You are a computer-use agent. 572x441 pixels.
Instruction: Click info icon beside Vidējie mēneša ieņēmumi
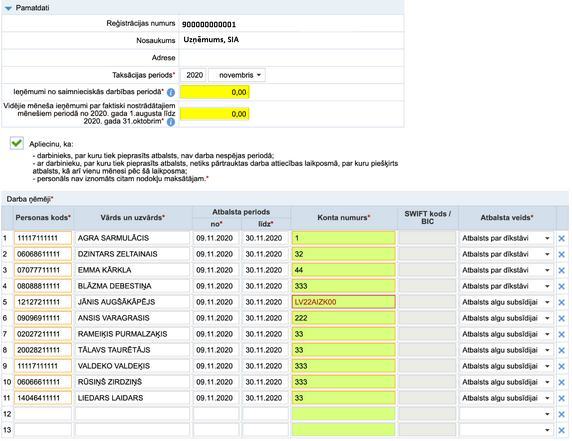point(171,122)
